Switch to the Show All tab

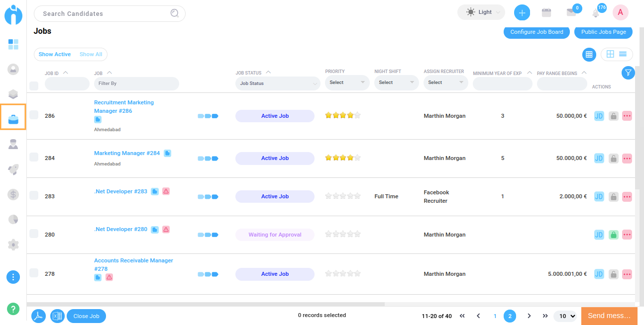91,54
